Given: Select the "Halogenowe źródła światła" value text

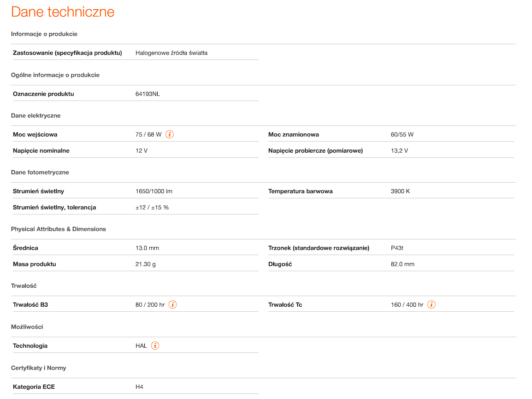Looking at the screenshot, I should pos(171,53).
